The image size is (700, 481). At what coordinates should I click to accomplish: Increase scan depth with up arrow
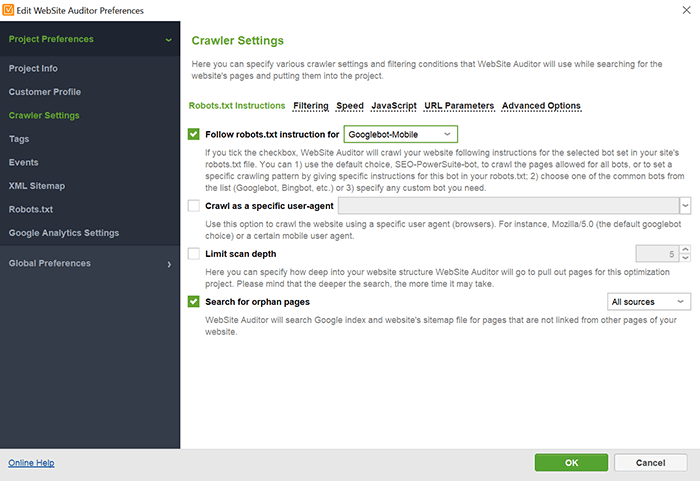point(685,249)
